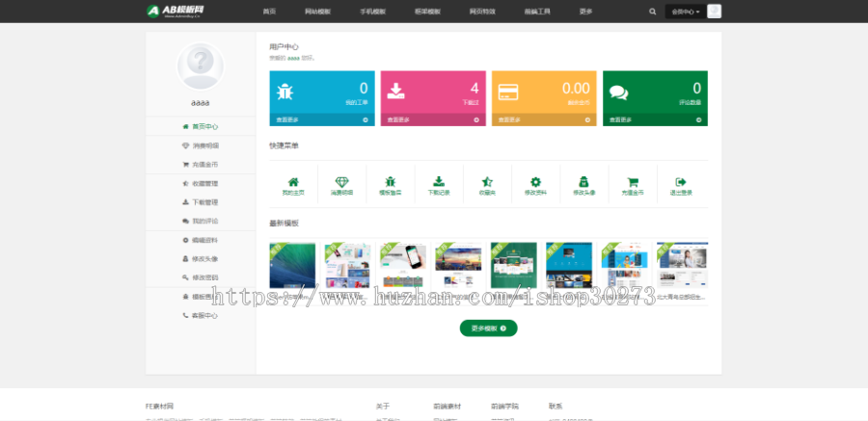Open 网站模板 in the top navigation

click(317, 12)
